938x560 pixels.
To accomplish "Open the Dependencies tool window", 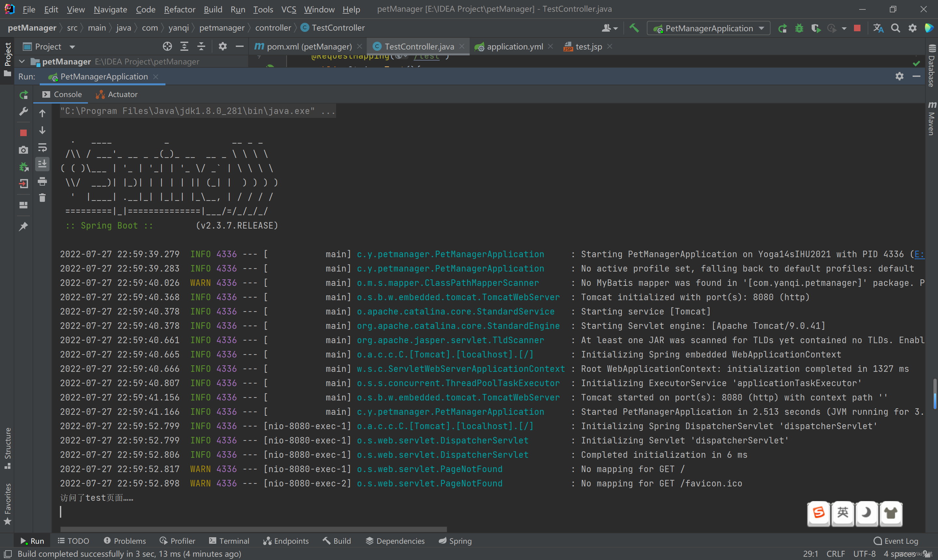I will coord(395,541).
